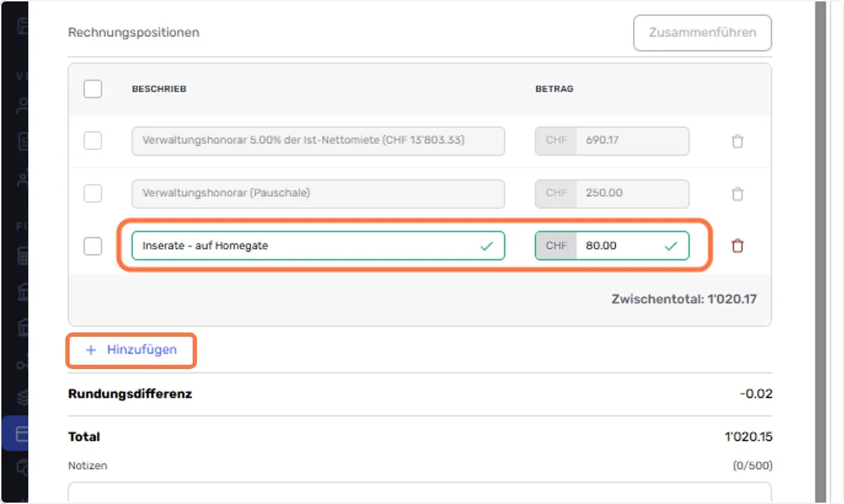Click trash icon for Verwaltungshonorar (Pauschale) row
The image size is (844, 504).
(737, 193)
